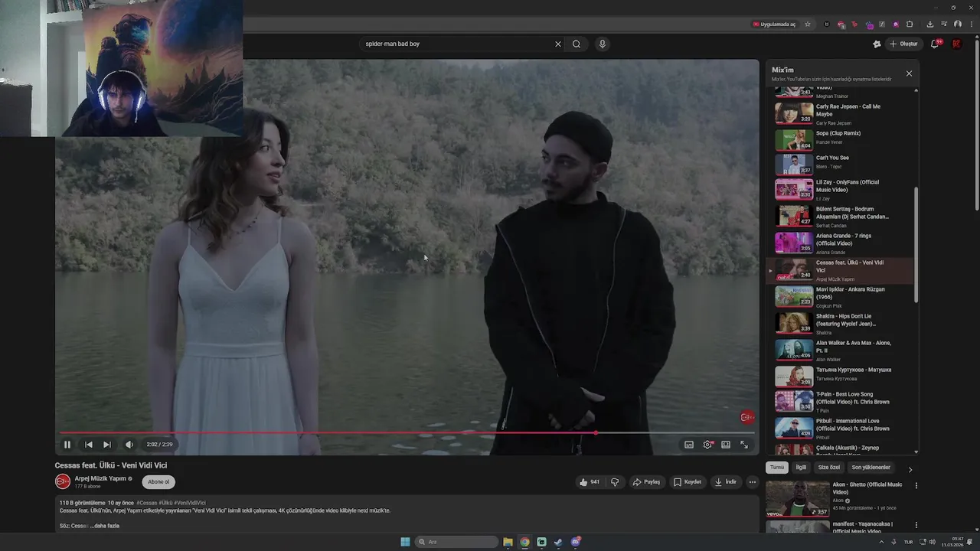The image size is (980, 551).
Task: Play Mavi Işıklar - Ankara Rüzgarı item
Action: pyautogui.click(x=841, y=296)
